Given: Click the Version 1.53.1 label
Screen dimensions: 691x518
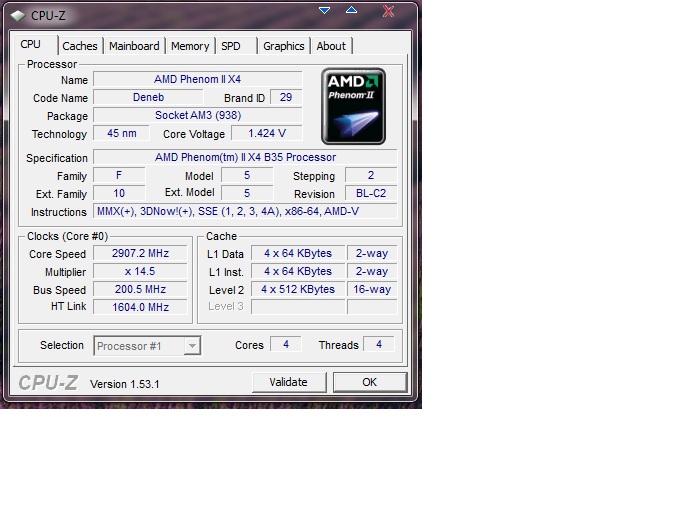Looking at the screenshot, I should coord(125,384).
